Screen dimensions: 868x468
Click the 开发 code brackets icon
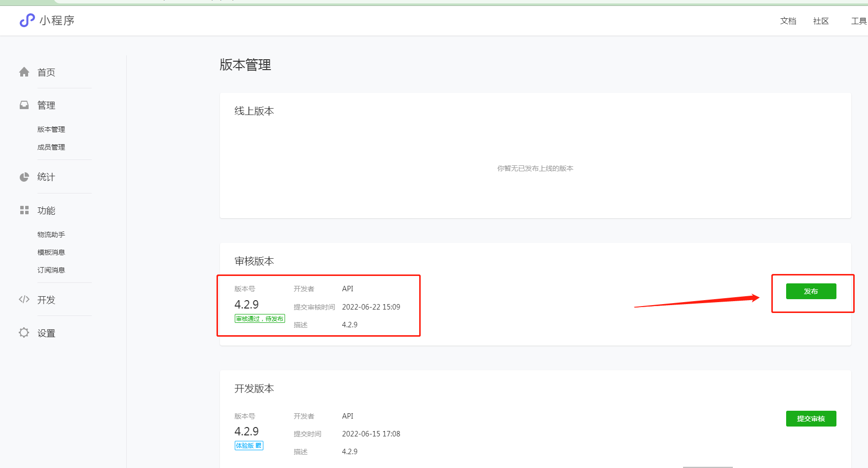(x=24, y=299)
